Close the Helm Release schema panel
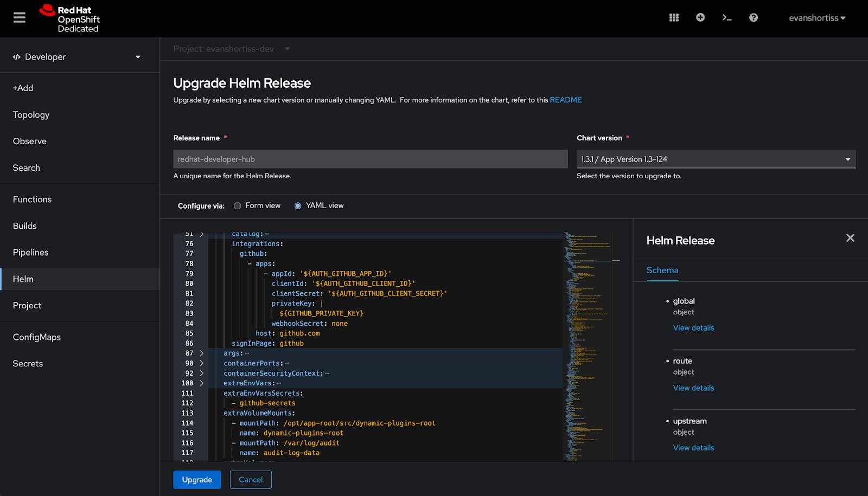This screenshot has width=868, height=496. [850, 238]
